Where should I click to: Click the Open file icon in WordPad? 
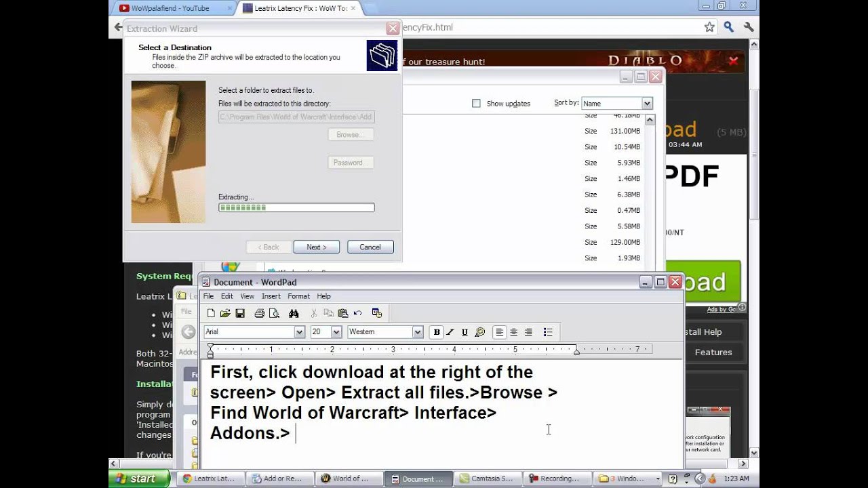225,313
